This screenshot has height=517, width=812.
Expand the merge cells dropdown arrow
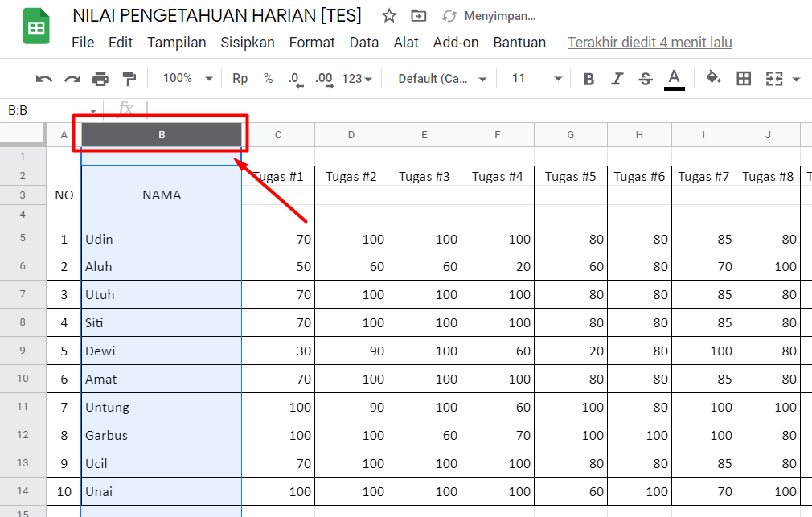click(x=797, y=80)
